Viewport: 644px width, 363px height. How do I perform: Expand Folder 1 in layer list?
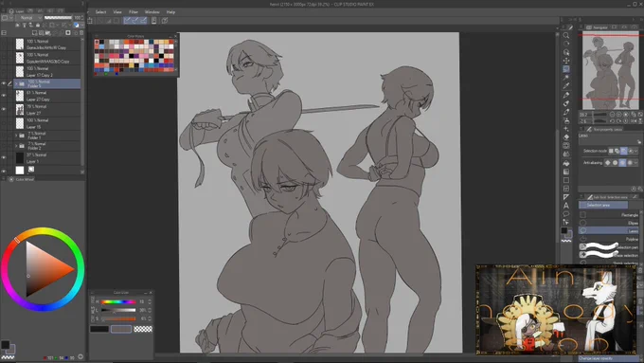pos(16,136)
